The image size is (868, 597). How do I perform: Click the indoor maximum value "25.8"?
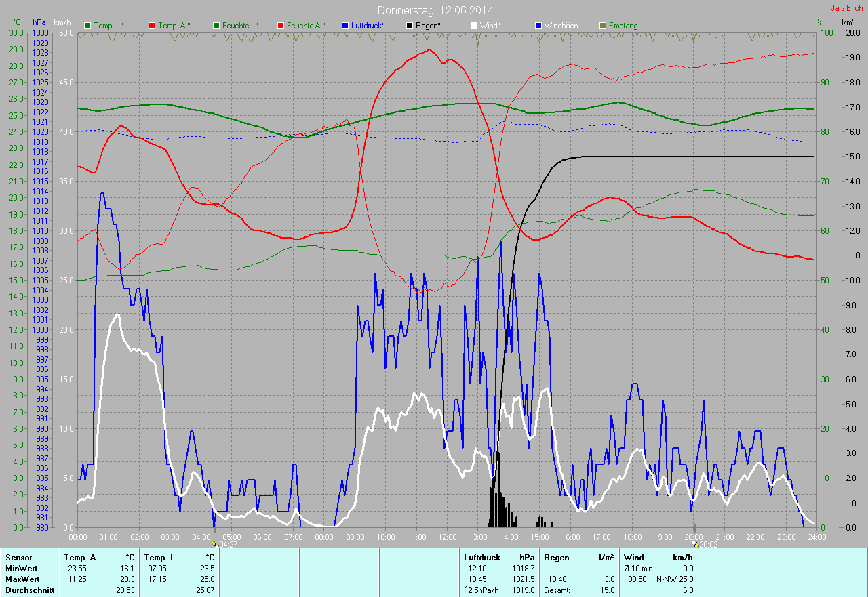click(206, 579)
